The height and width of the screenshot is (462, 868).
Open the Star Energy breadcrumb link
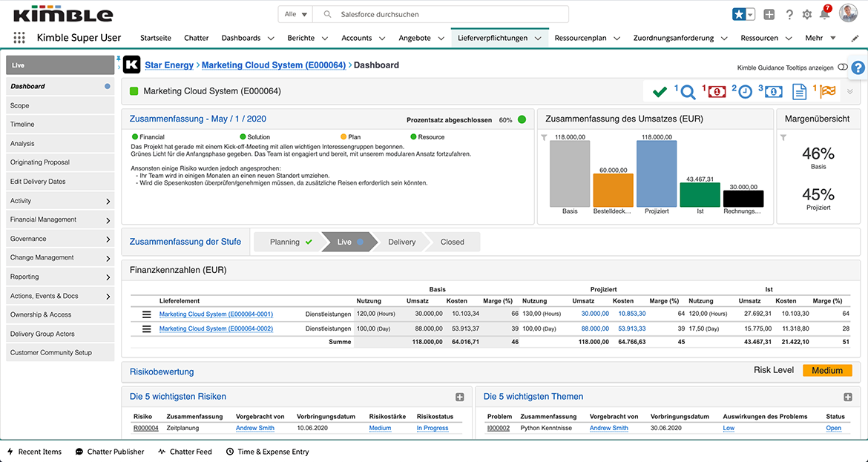(169, 65)
